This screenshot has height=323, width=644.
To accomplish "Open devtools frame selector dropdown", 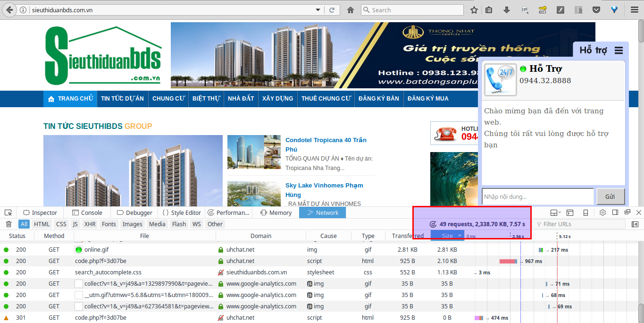I will click(555, 212).
